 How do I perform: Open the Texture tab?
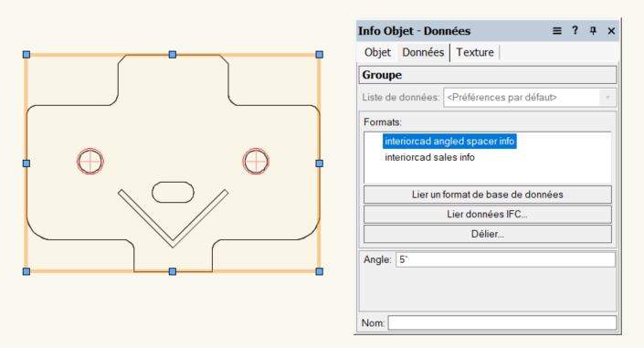(x=475, y=53)
